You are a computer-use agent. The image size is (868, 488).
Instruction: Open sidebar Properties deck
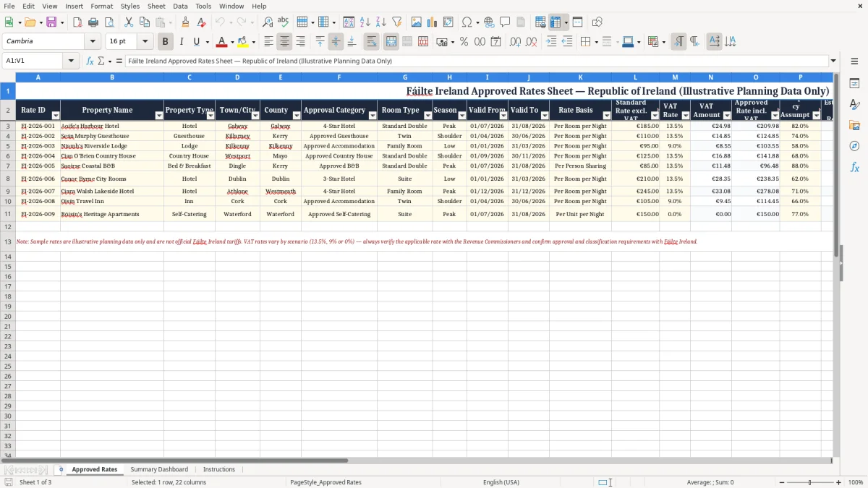point(854,84)
